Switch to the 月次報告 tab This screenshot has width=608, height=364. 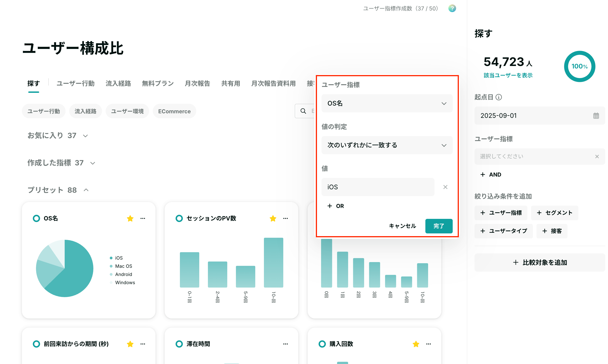coord(197,83)
